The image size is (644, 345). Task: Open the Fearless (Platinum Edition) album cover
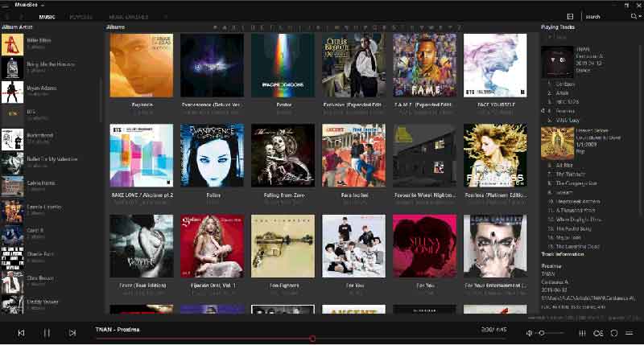tap(495, 155)
